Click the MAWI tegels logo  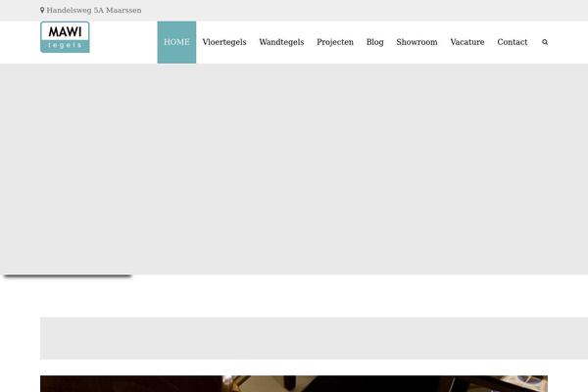[65, 37]
